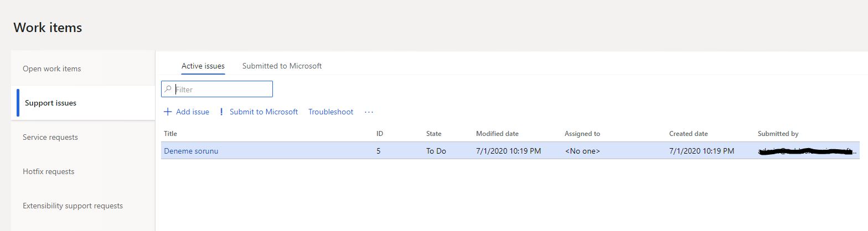Sort by the ID column header
Screen dimensions: 868x231
380,134
